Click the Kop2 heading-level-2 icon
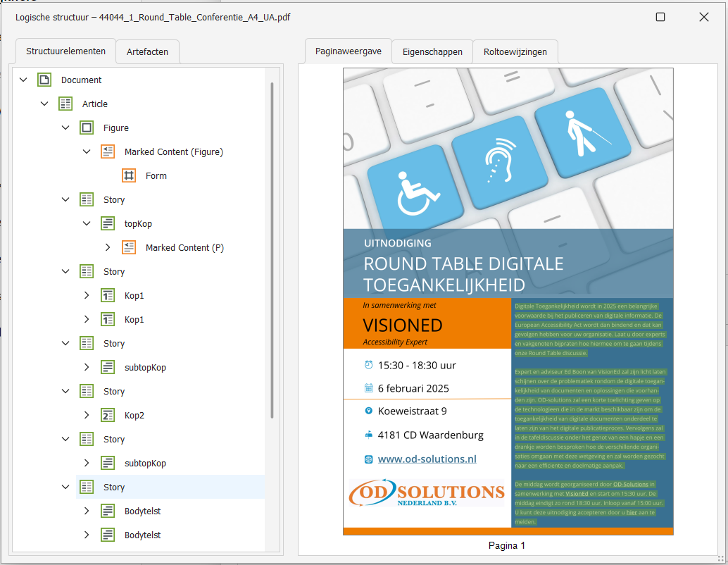Image resolution: width=728 pixels, height=565 pixels. click(x=108, y=415)
